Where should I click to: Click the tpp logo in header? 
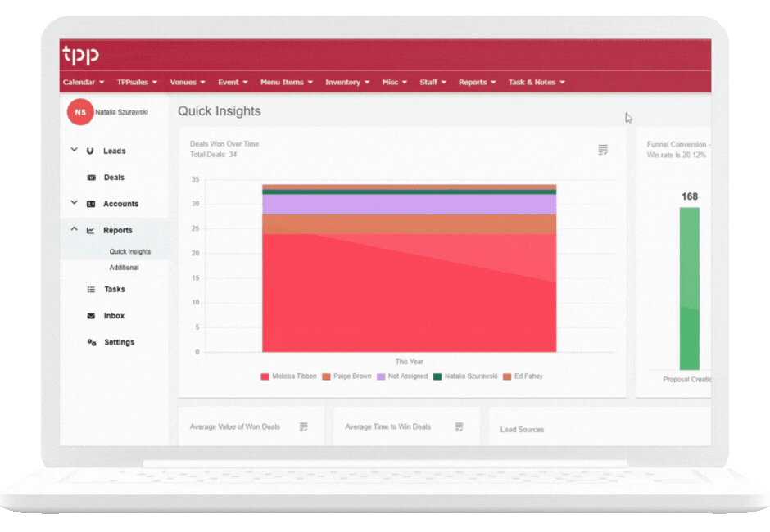click(80, 55)
